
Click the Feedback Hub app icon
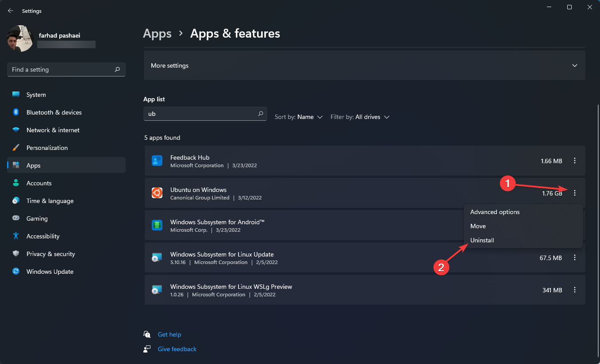coord(157,161)
